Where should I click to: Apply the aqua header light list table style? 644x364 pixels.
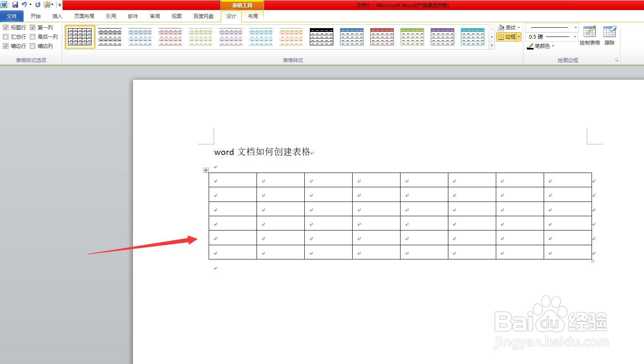[473, 37]
